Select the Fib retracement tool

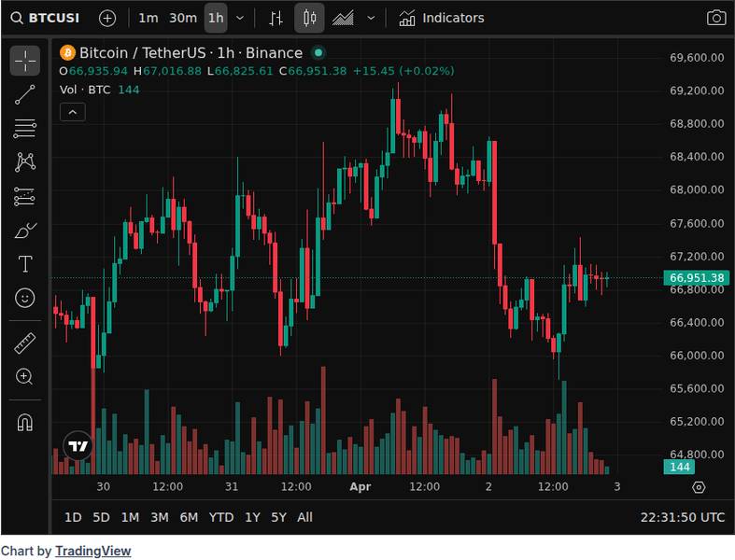click(25, 129)
